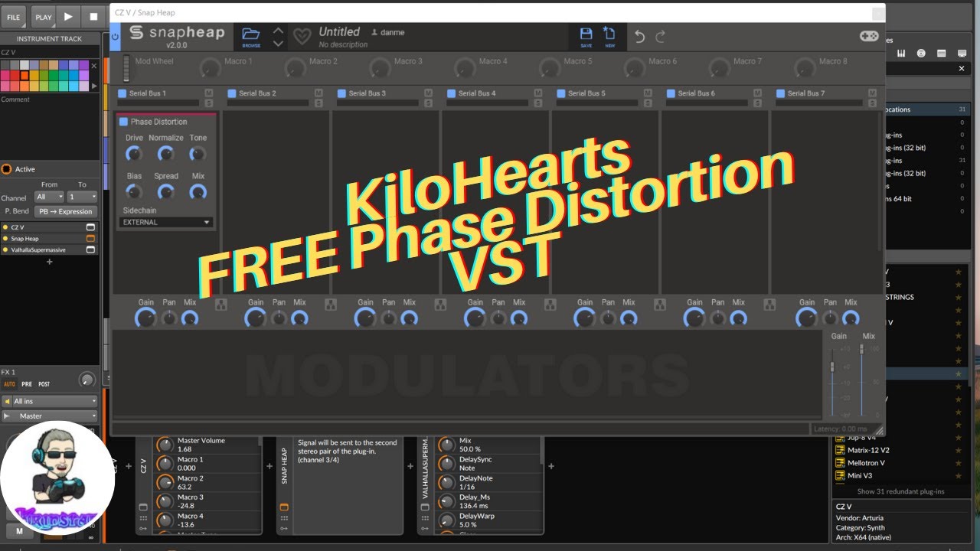Enable or disable Serial Bus 3
Image resolution: width=980 pixels, height=551 pixels.
341,93
